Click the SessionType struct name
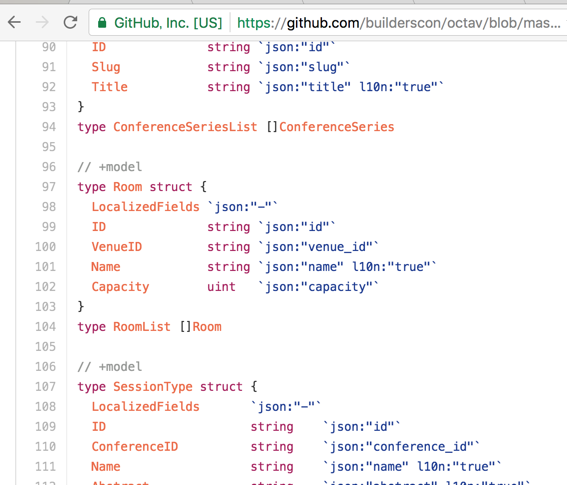The image size is (567, 485). 153,387
